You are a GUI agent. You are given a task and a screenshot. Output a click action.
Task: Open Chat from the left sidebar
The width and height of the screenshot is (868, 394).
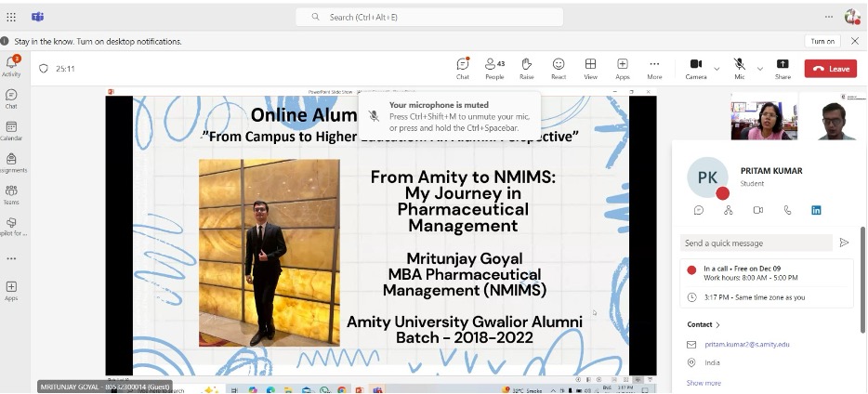pyautogui.click(x=11, y=98)
